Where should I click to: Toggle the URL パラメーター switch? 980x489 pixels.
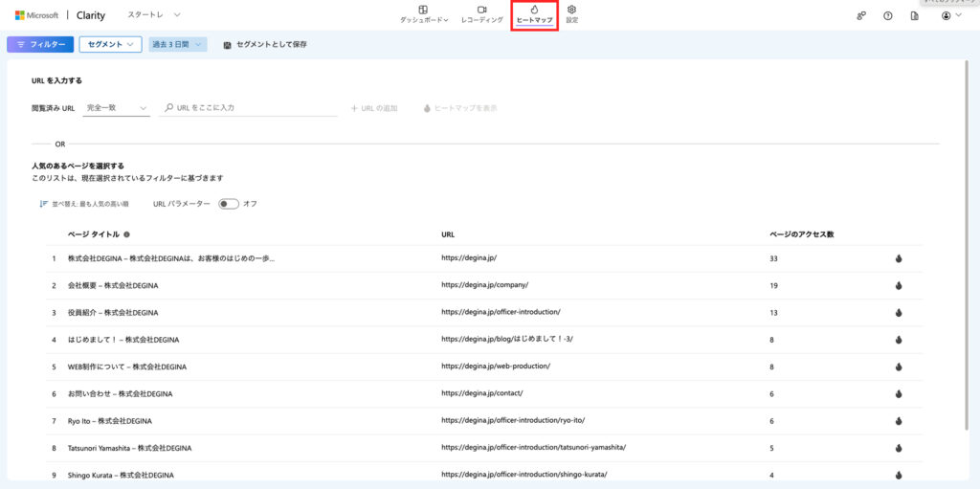coord(228,204)
